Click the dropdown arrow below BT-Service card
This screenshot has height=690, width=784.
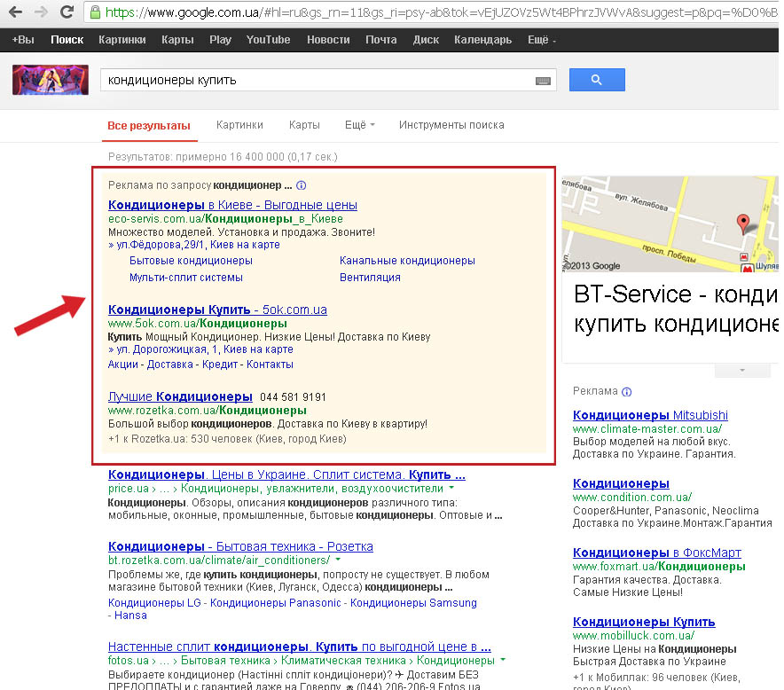click(x=742, y=370)
